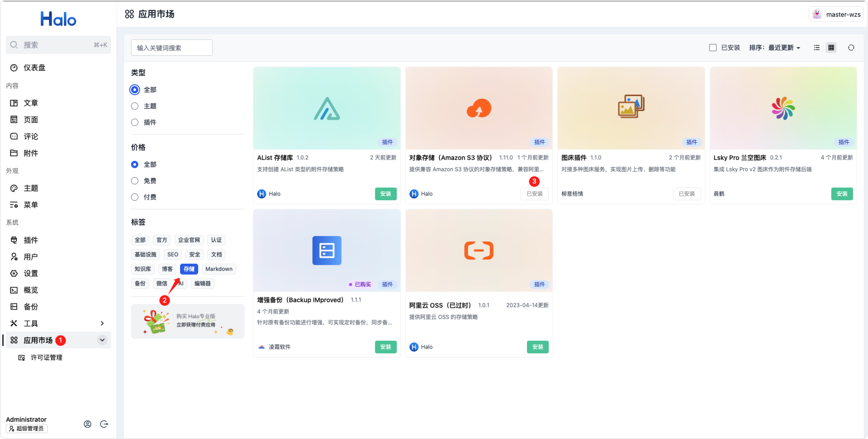Open the 主题 themes icon in sidebar
The image size is (868, 439).
click(x=14, y=188)
